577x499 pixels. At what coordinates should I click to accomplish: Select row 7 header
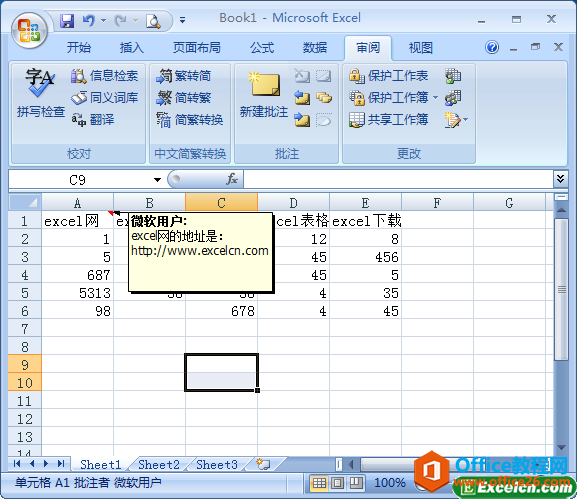pos(25,329)
